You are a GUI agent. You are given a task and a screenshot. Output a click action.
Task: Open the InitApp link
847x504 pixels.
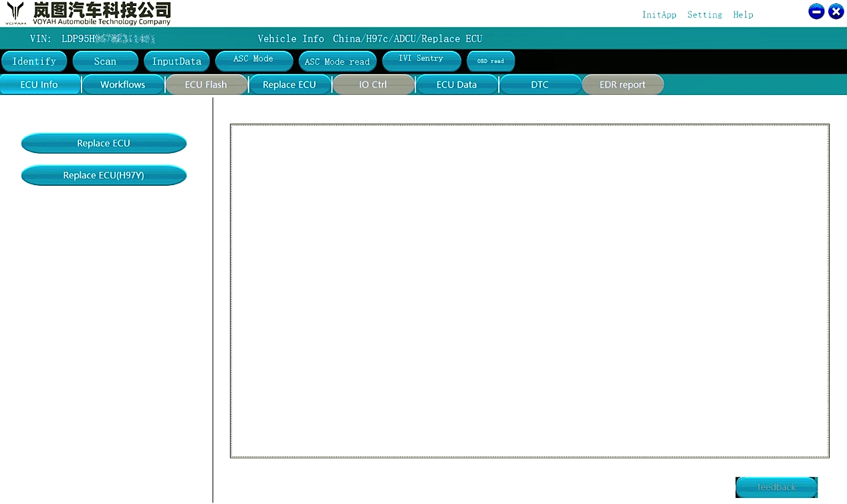point(658,15)
